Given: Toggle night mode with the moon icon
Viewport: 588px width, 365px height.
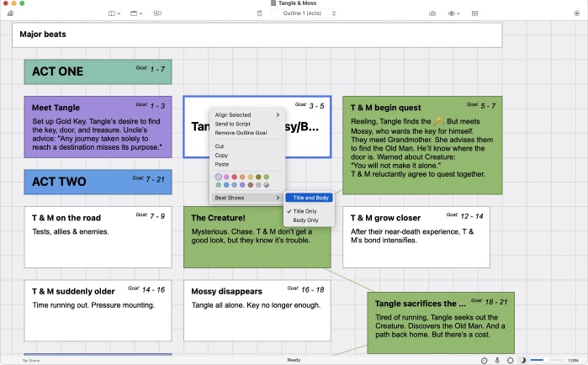Looking at the screenshot, I should click(x=523, y=360).
